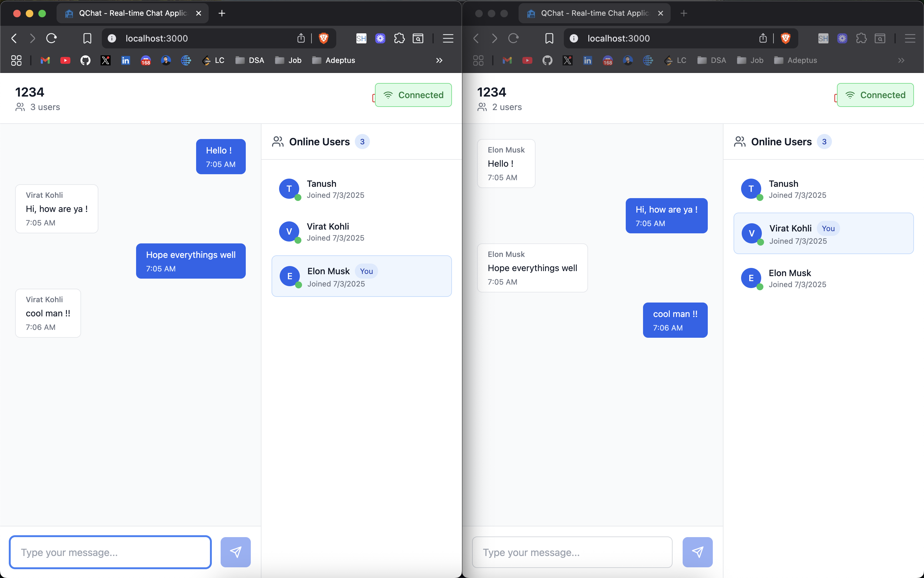Open the GitHub bookmark in left browser
924x578 pixels.
85,60
